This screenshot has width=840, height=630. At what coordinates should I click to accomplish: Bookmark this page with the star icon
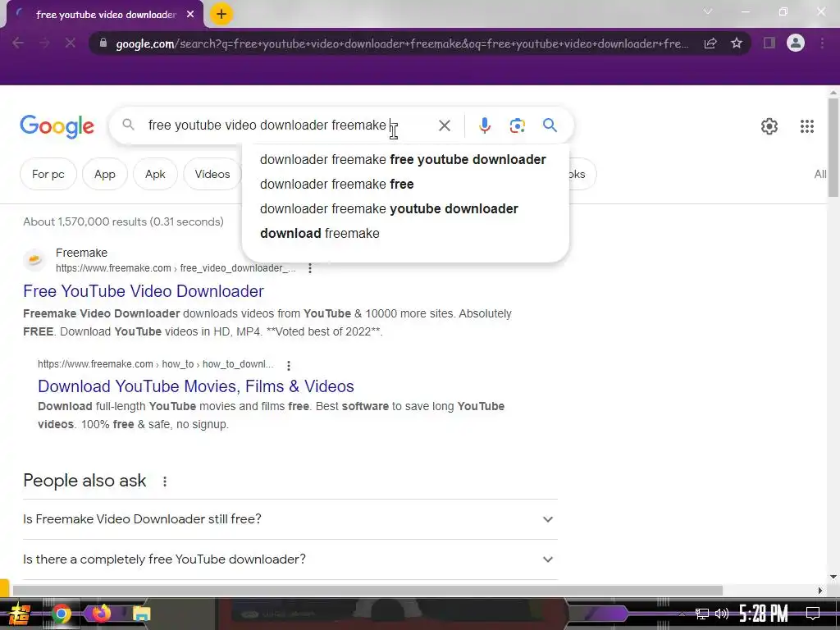pyautogui.click(x=737, y=43)
